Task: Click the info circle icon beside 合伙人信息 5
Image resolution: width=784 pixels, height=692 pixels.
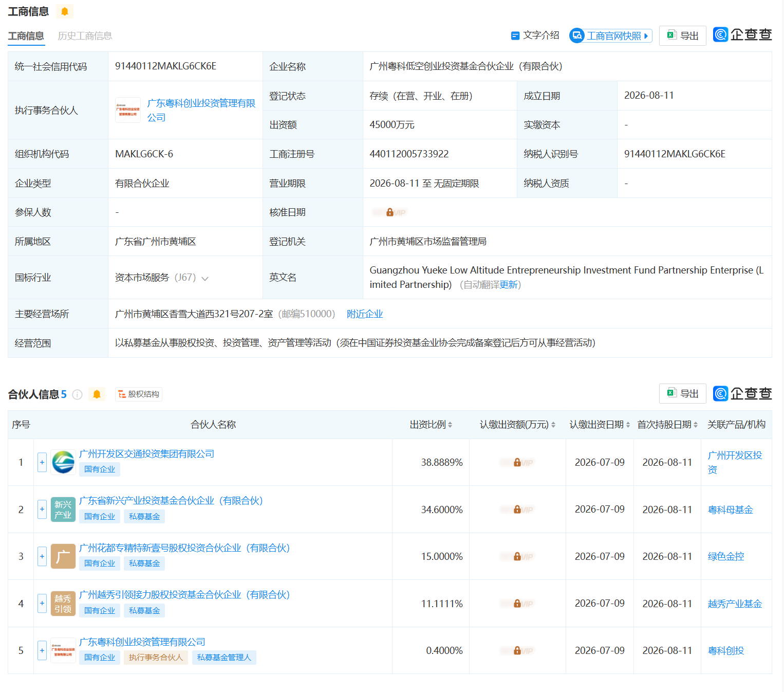Action: [77, 394]
